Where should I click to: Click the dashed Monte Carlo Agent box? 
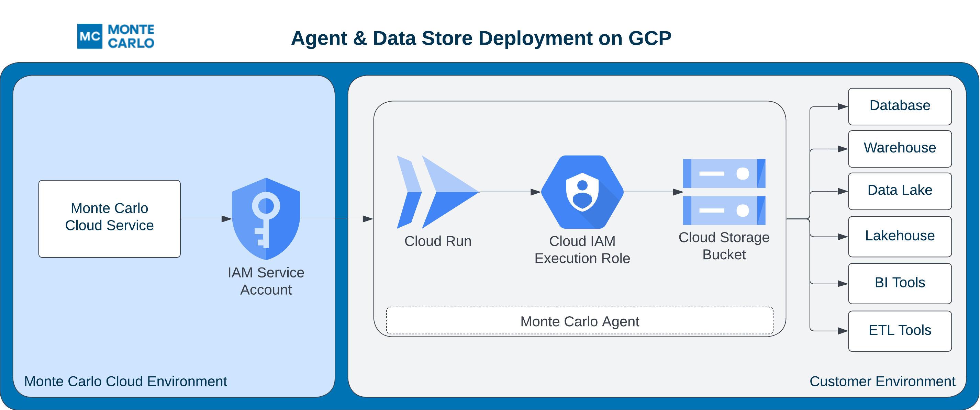click(x=579, y=321)
